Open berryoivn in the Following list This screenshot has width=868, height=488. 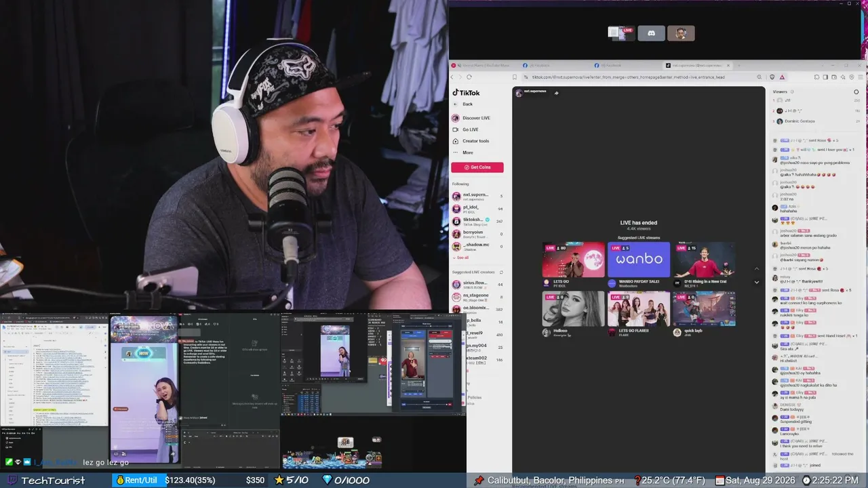tap(477, 234)
